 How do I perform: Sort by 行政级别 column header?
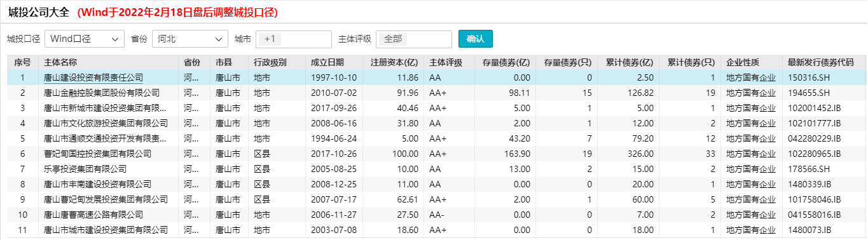click(x=270, y=62)
